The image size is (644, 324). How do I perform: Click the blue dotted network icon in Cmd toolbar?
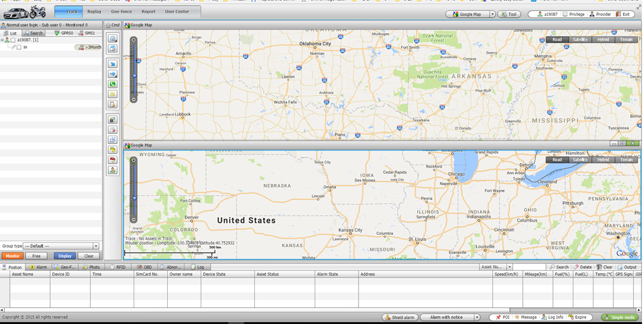coord(113,140)
